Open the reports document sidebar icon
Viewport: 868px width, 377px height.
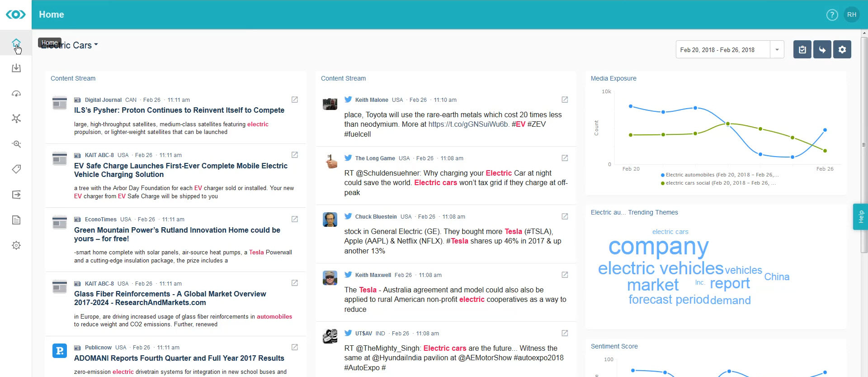coord(16,220)
